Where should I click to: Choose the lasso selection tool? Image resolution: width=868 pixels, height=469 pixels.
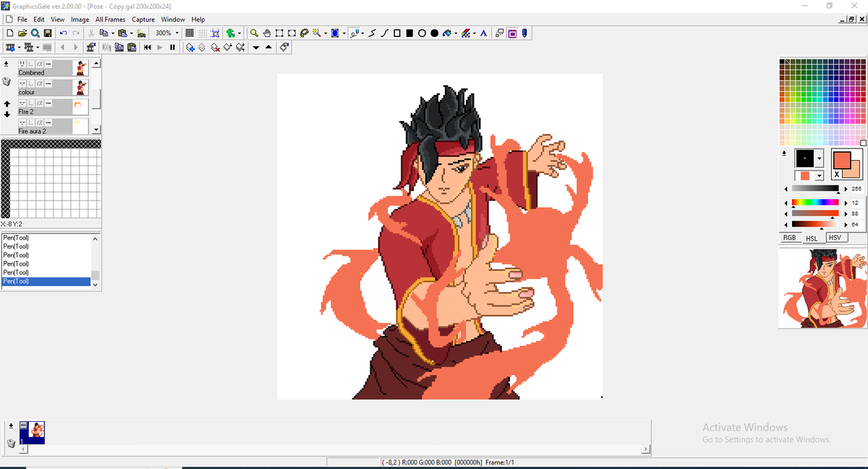(304, 33)
